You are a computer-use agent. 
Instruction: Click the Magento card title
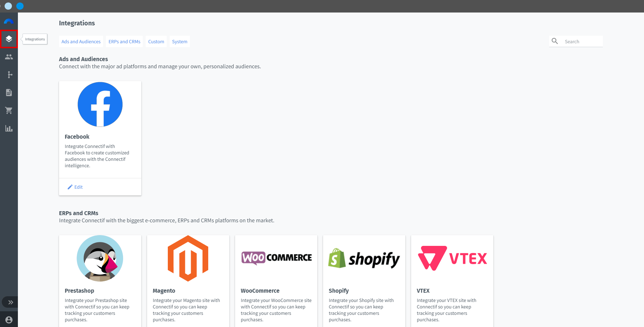point(164,291)
